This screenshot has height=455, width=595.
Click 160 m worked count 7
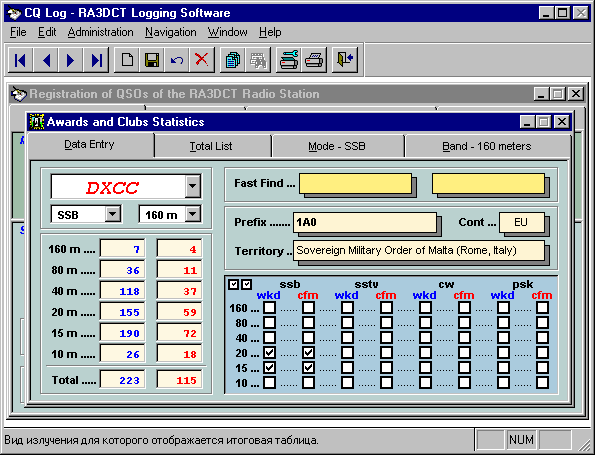click(122, 249)
